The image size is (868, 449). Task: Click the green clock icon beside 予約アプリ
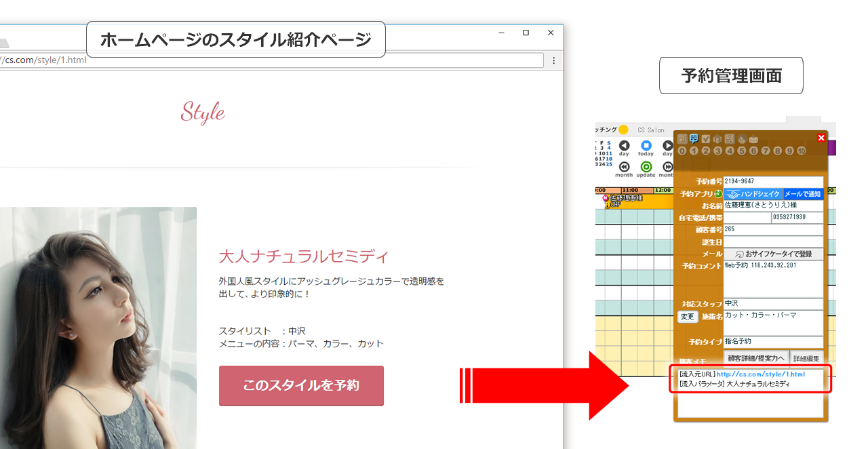click(x=718, y=194)
